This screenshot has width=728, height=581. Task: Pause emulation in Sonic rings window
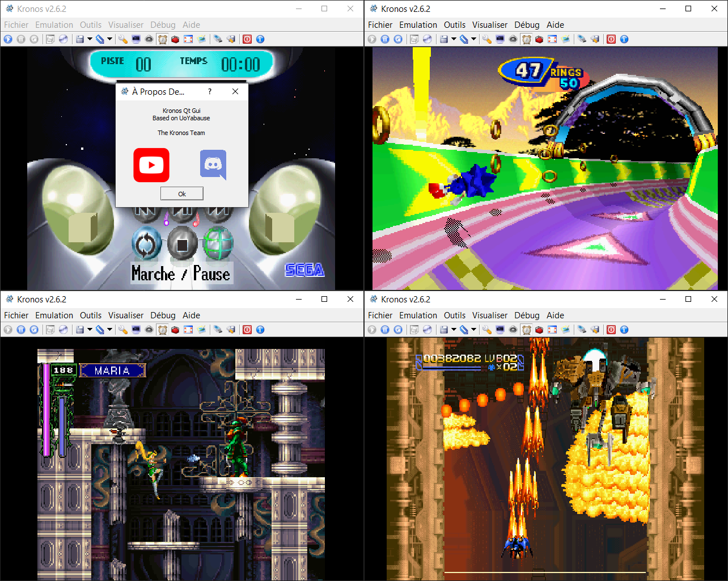(385, 39)
